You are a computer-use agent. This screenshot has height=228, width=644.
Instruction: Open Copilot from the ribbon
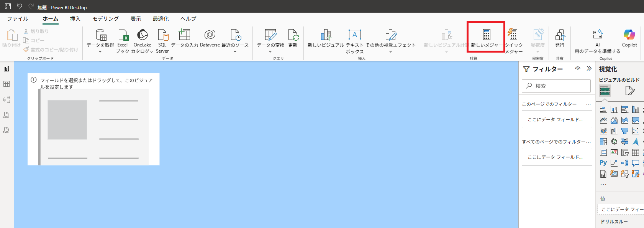coord(629,38)
